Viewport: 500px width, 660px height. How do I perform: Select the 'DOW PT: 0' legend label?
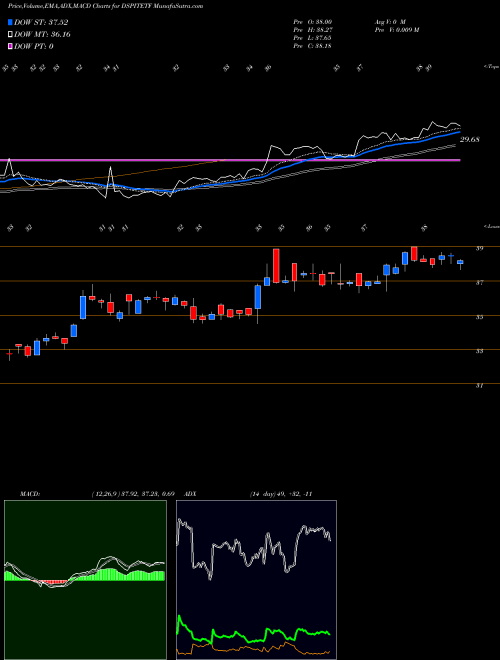pos(34,46)
